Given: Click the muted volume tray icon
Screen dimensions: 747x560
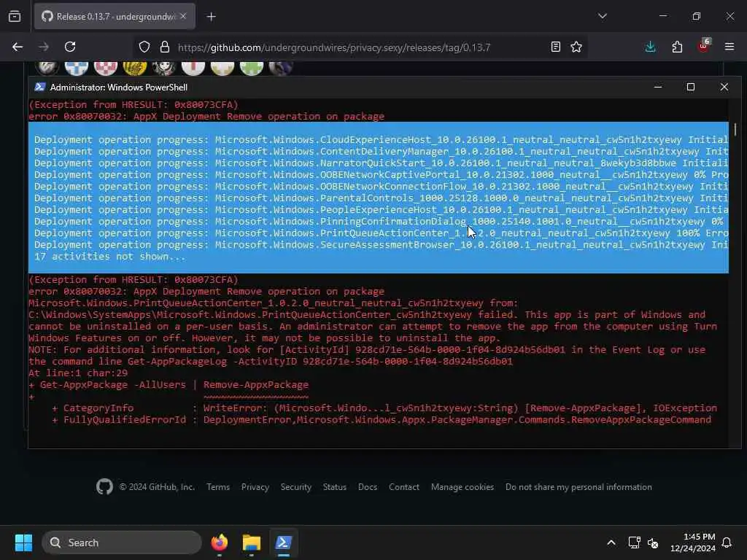Looking at the screenshot, I should pos(653,542).
